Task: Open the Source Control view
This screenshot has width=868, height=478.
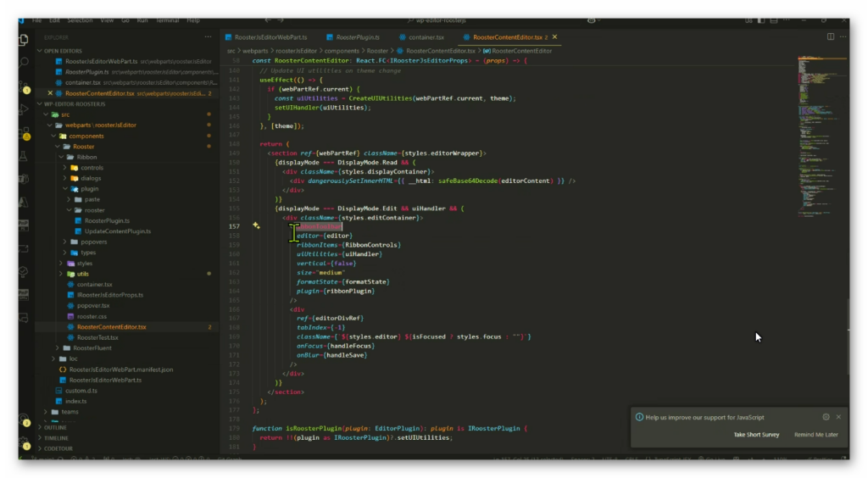Action: coord(24,85)
